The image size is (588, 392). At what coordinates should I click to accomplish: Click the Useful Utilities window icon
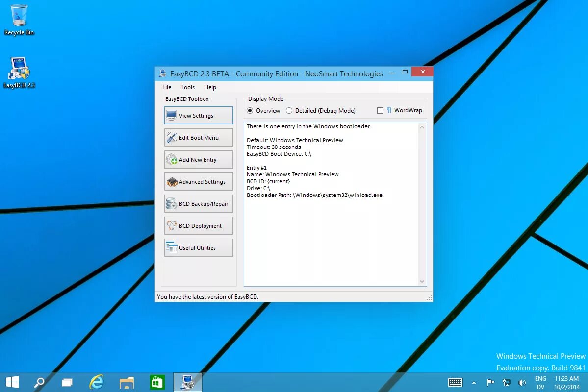[x=171, y=248]
